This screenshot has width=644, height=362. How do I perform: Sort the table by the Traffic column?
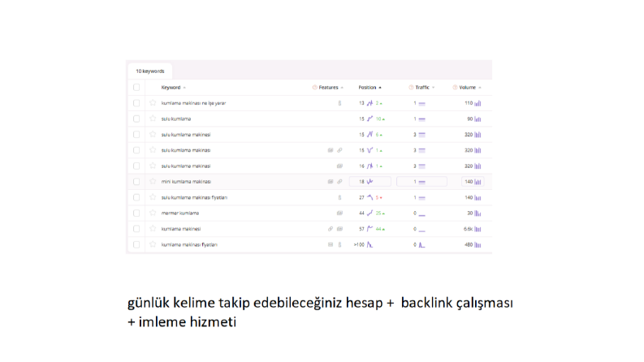[425, 88]
